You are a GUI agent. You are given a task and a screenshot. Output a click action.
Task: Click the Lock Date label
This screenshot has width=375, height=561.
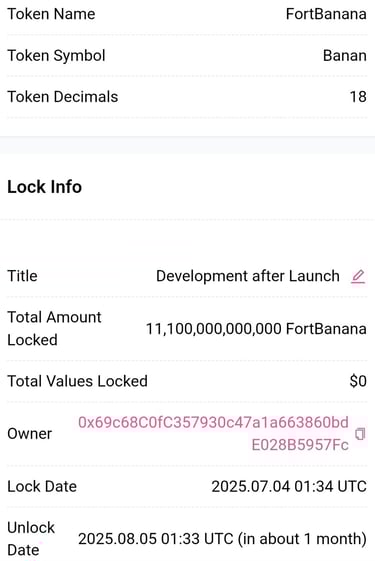(42, 487)
